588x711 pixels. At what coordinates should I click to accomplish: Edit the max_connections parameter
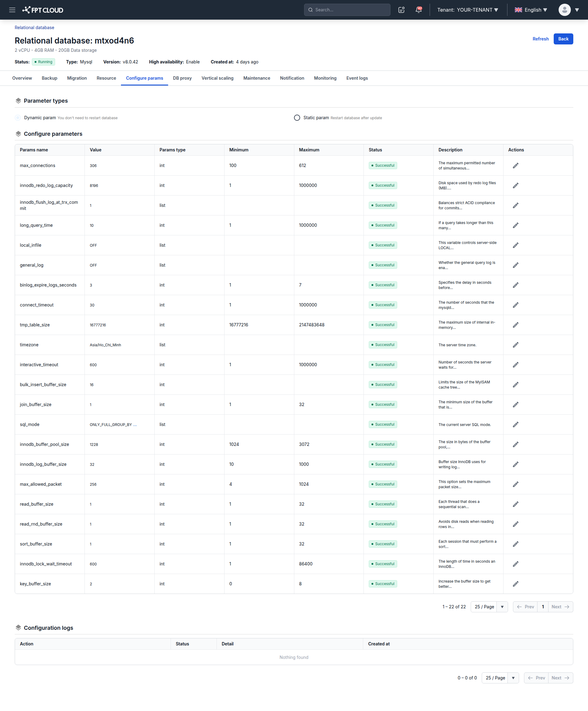pyautogui.click(x=515, y=165)
